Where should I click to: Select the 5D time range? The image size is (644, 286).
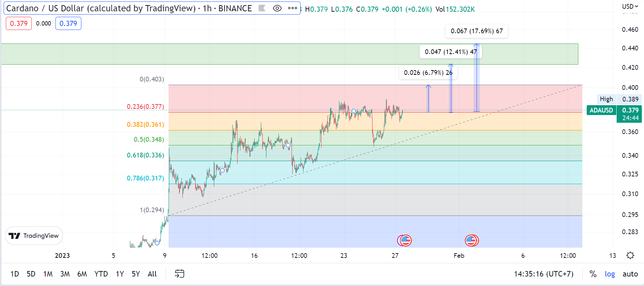(31, 274)
